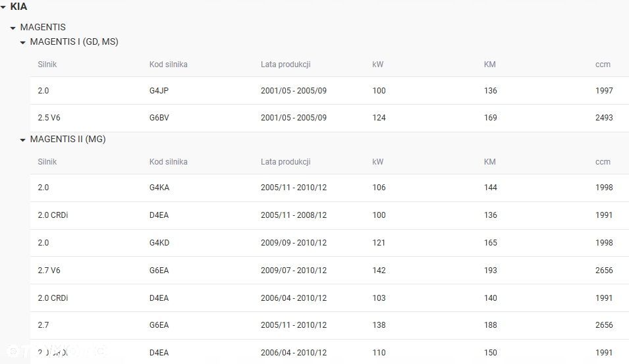The height and width of the screenshot is (364, 629).
Task: Select MAGENTIS I (GD, MS) label
Action: [x=74, y=41]
